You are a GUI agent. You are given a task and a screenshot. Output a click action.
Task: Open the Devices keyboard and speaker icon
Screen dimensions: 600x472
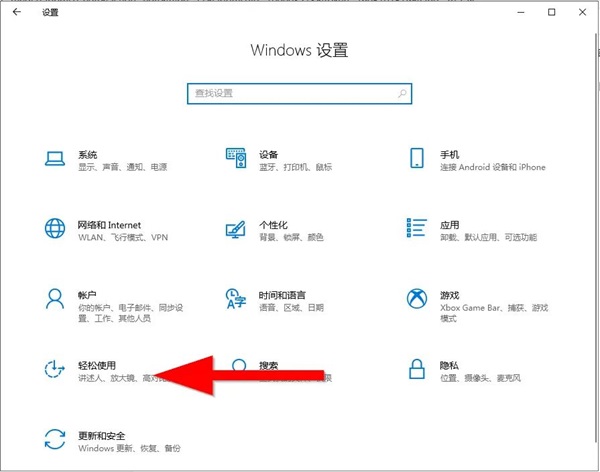point(236,158)
